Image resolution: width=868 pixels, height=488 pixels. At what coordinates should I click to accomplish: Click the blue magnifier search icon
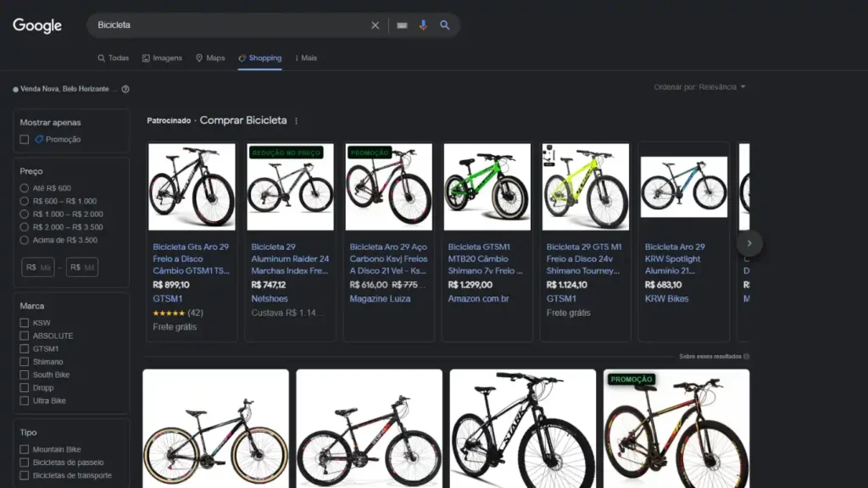point(445,25)
